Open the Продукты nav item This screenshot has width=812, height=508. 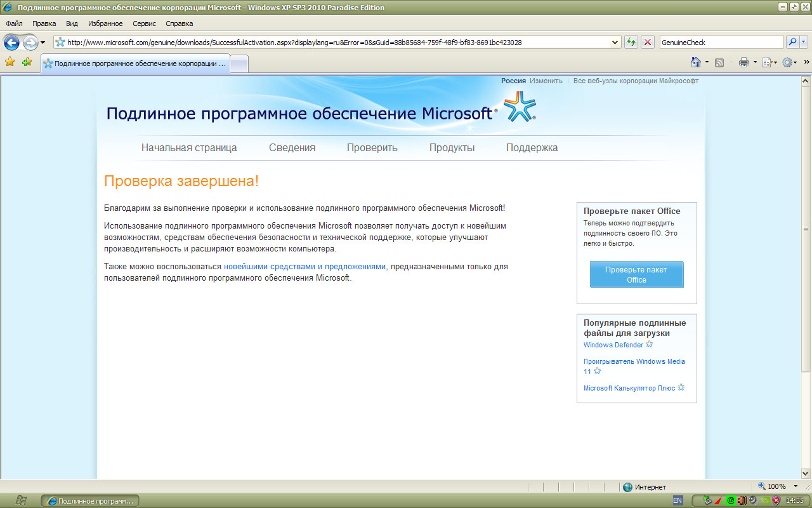452,147
